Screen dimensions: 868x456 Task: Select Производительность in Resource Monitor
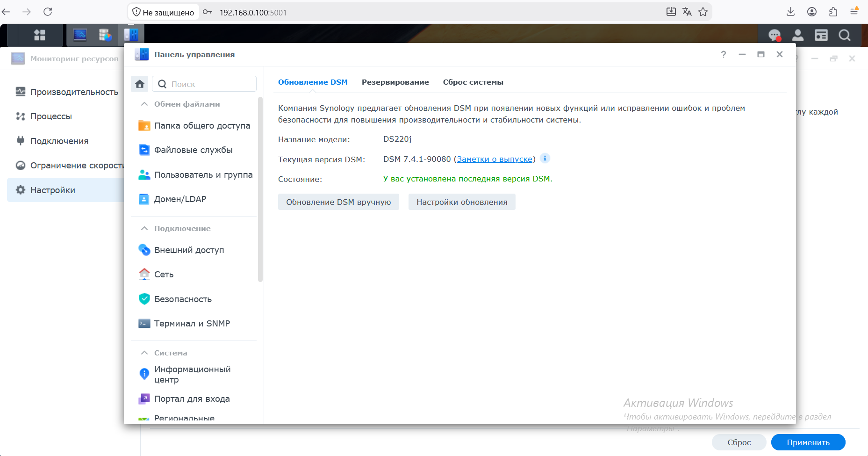pos(67,92)
